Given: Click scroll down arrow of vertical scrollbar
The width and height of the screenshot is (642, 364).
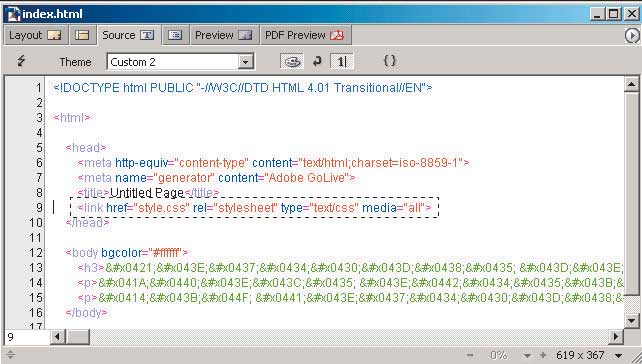Looking at the screenshot, I should pyautogui.click(x=631, y=320).
